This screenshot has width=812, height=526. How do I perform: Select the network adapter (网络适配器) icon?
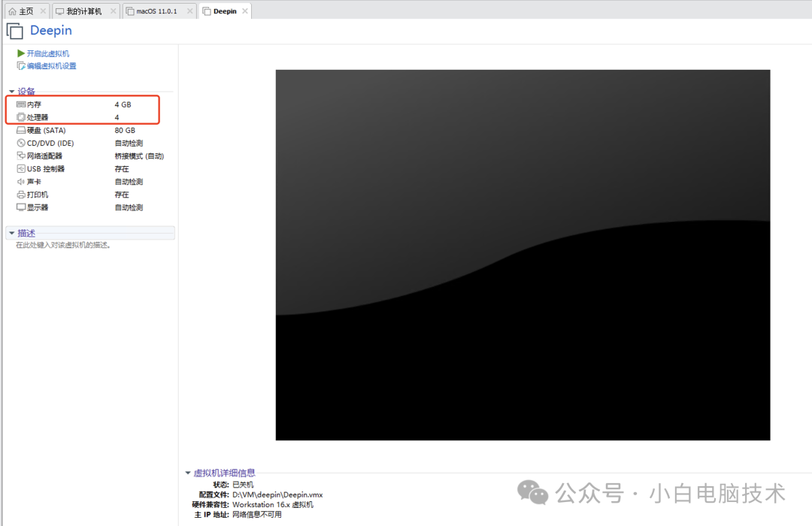pyautogui.click(x=21, y=156)
